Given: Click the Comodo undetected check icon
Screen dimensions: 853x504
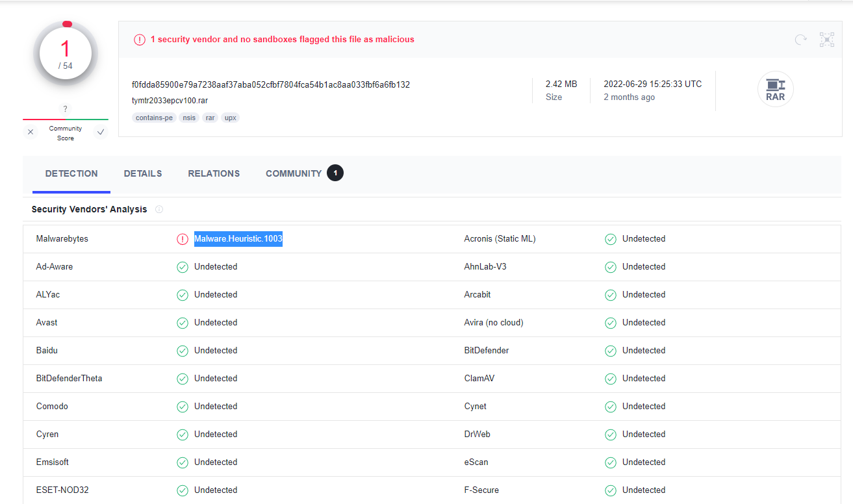Looking at the screenshot, I should (183, 407).
